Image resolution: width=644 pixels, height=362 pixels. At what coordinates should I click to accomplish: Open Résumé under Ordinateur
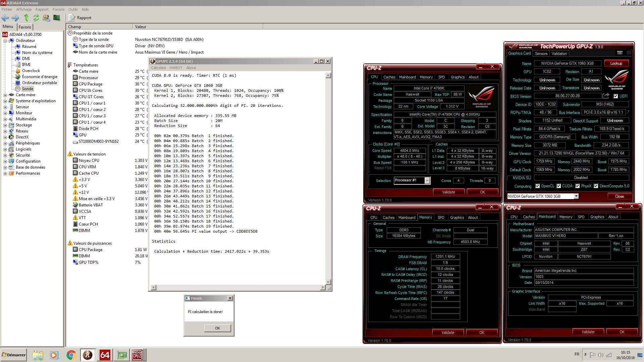[29, 47]
